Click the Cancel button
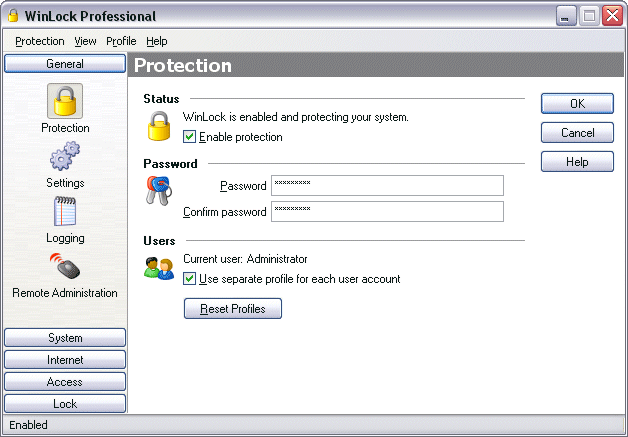Viewport: 628px width, 437px height. [x=577, y=133]
